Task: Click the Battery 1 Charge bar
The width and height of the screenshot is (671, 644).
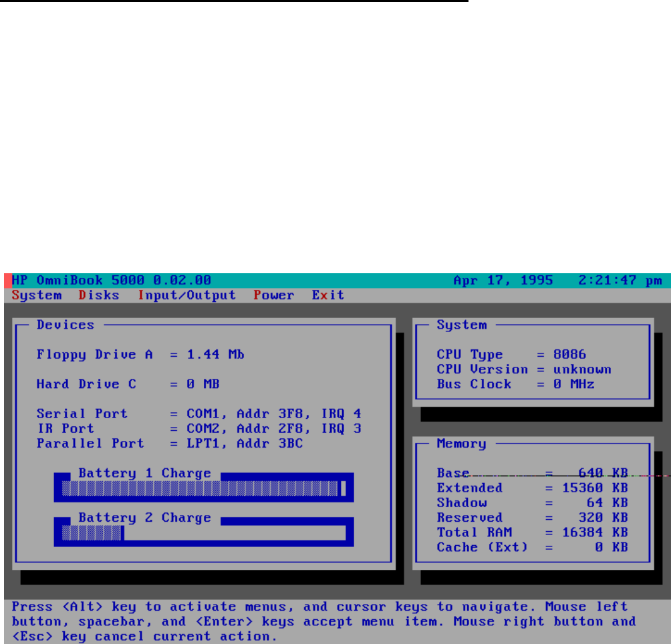Action: (204, 489)
